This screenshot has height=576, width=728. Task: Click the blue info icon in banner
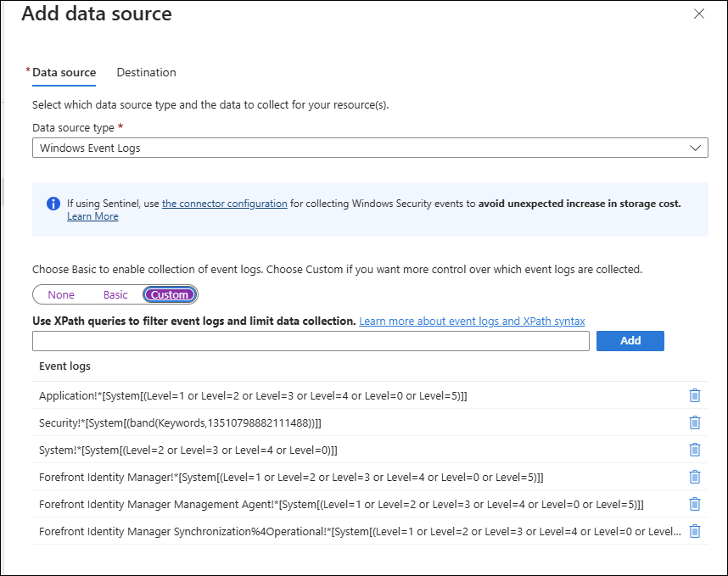coord(53,204)
